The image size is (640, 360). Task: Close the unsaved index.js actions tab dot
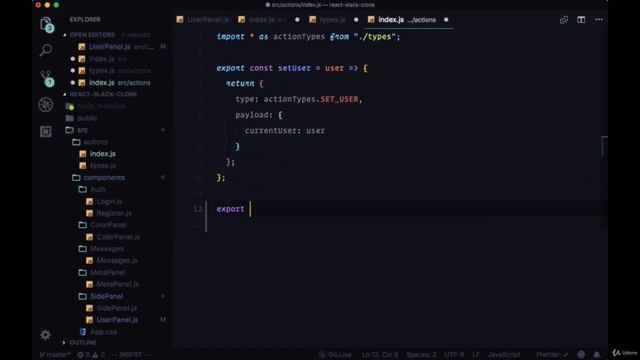[446, 20]
